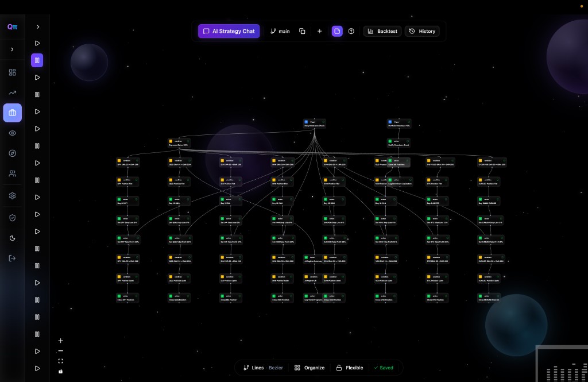
Task: Open the History panel
Action: pyautogui.click(x=422, y=31)
